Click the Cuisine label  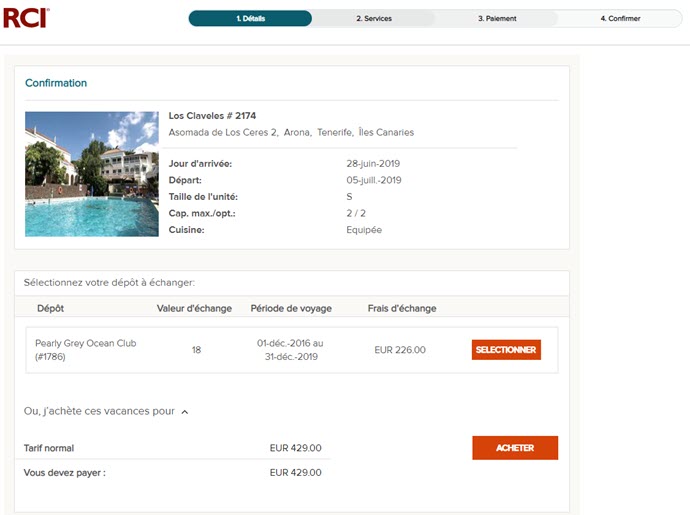(187, 230)
